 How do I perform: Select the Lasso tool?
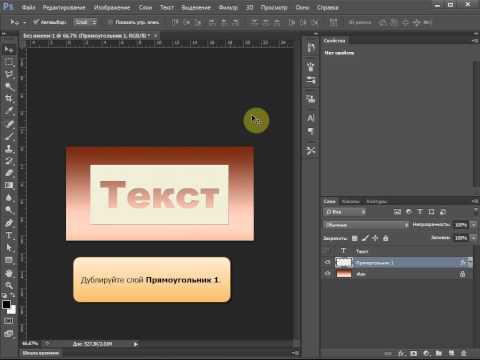point(9,74)
